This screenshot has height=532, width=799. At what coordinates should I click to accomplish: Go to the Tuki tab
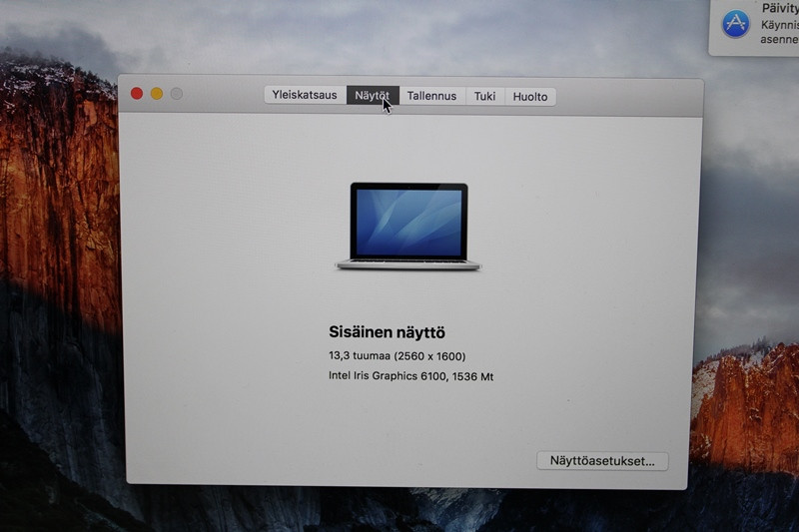[x=484, y=96]
